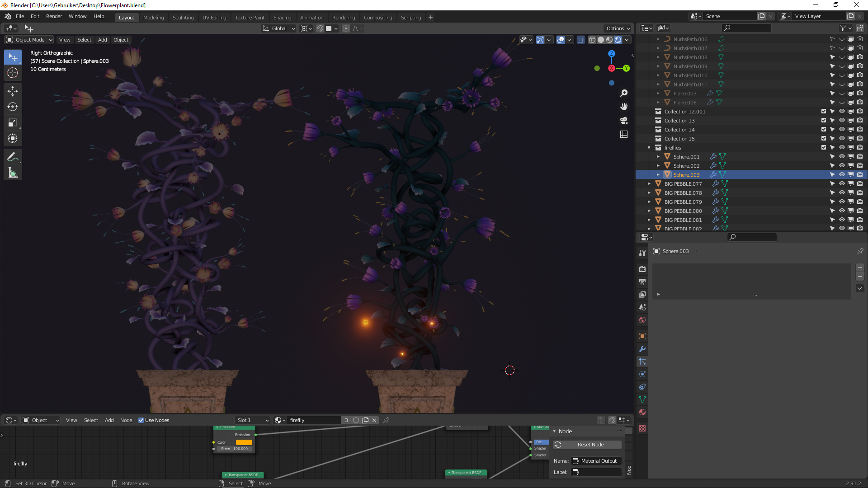Collapse the fireflies collection

pos(649,148)
